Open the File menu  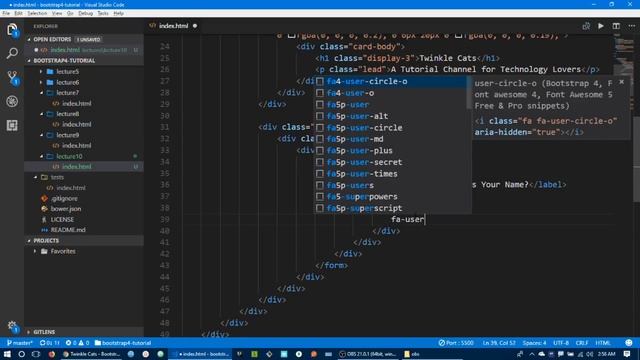tap(6, 13)
